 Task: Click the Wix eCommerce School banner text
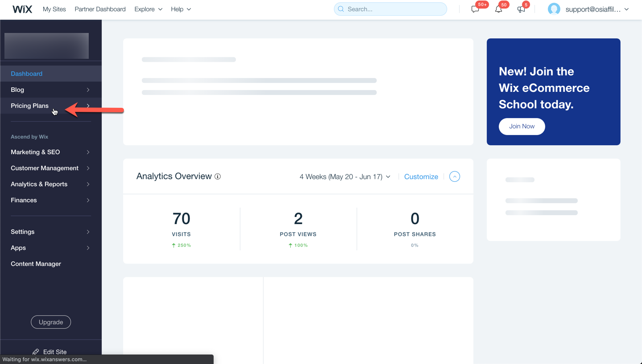pos(544,88)
